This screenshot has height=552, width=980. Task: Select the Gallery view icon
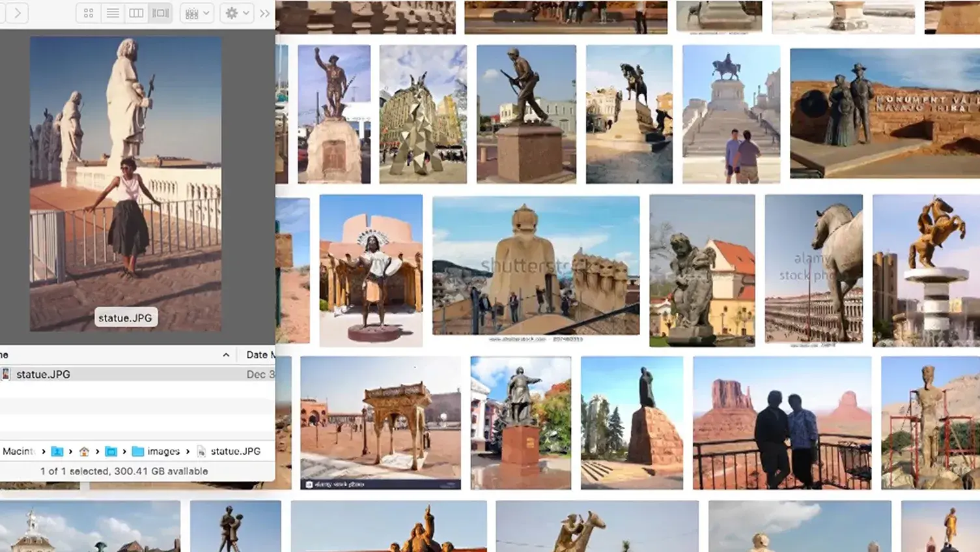(x=160, y=12)
